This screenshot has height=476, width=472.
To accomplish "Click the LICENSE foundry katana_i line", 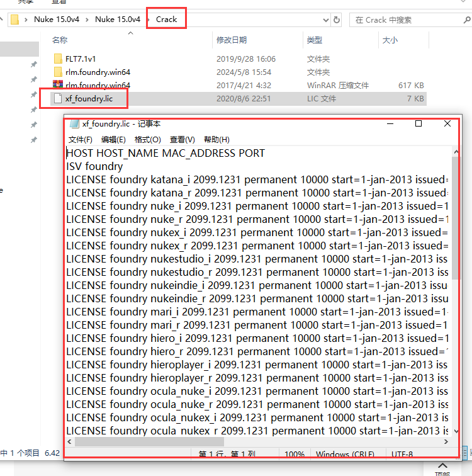I will 257,179.
